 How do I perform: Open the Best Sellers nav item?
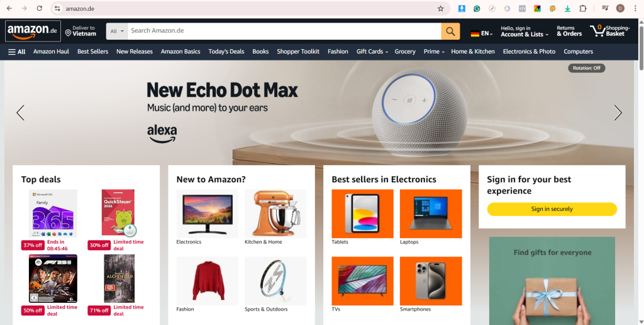93,52
